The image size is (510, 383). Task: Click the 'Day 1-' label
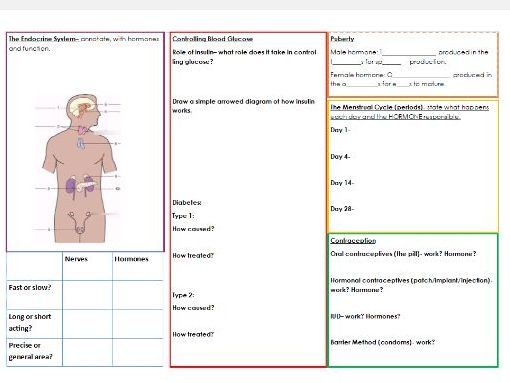[x=340, y=130]
